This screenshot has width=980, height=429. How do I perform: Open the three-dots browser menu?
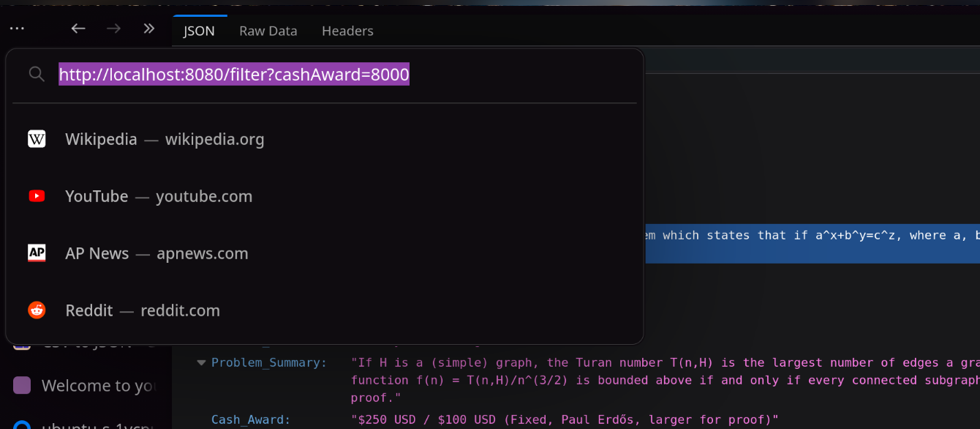coord(17,29)
